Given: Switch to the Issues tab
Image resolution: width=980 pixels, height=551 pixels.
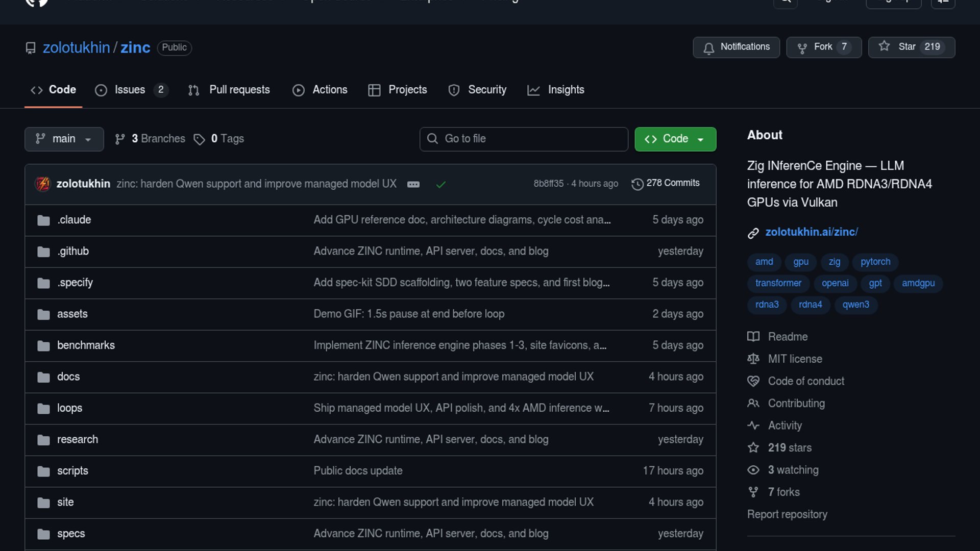Looking at the screenshot, I should (130, 90).
